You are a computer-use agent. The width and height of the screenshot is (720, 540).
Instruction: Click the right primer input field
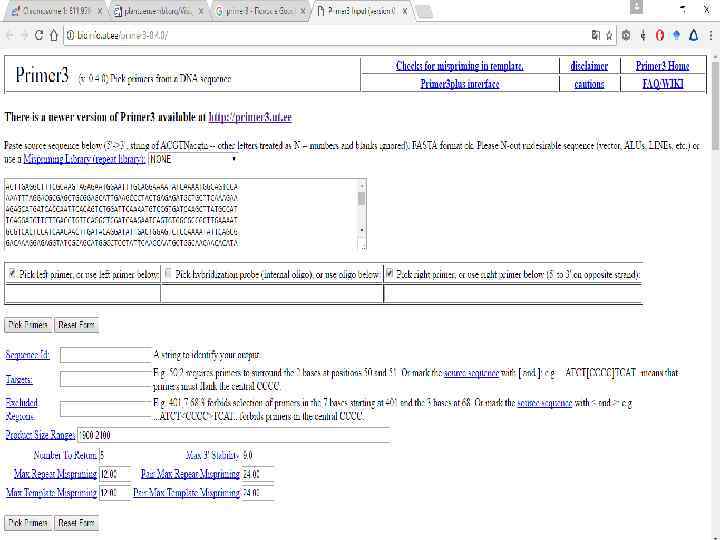[x=512, y=294]
